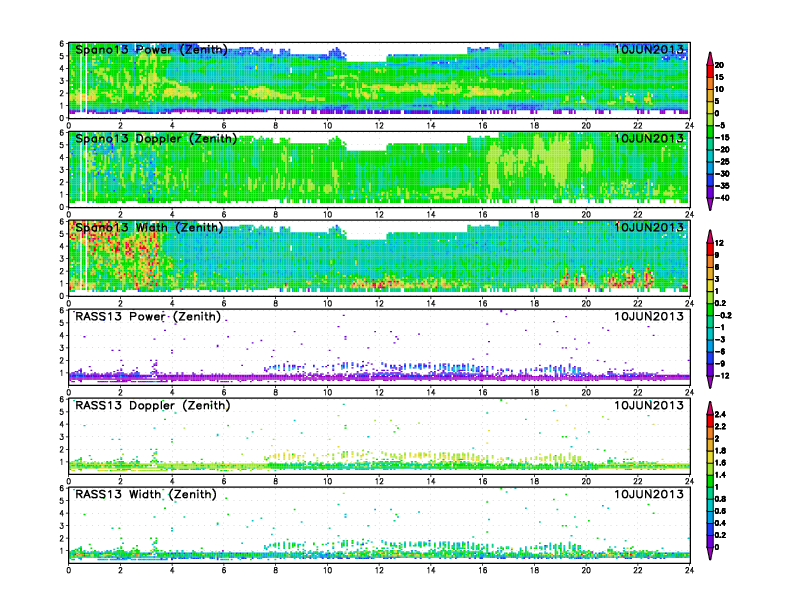
Task: Pick the red swatch beside 2.2 on width colorbar
Action: 710,421
